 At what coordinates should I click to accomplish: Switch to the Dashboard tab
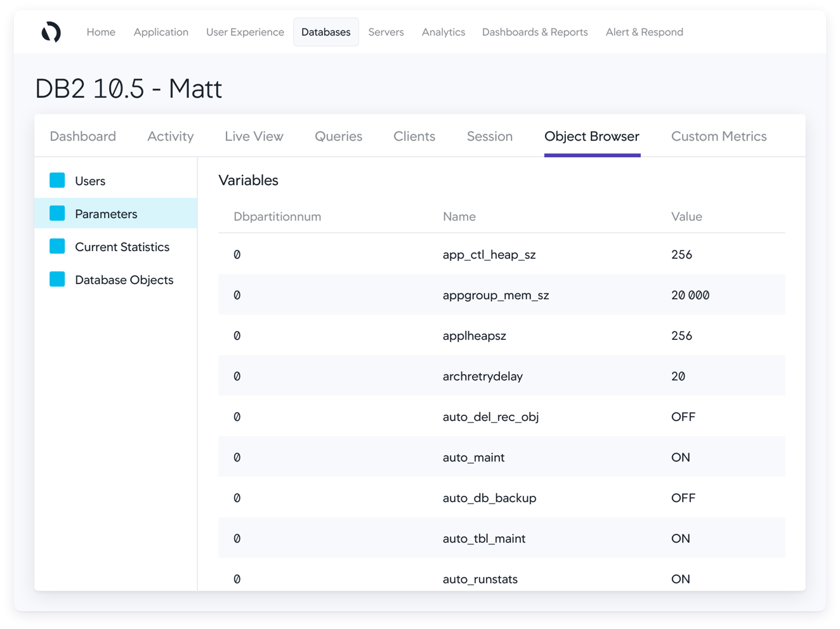(x=82, y=136)
